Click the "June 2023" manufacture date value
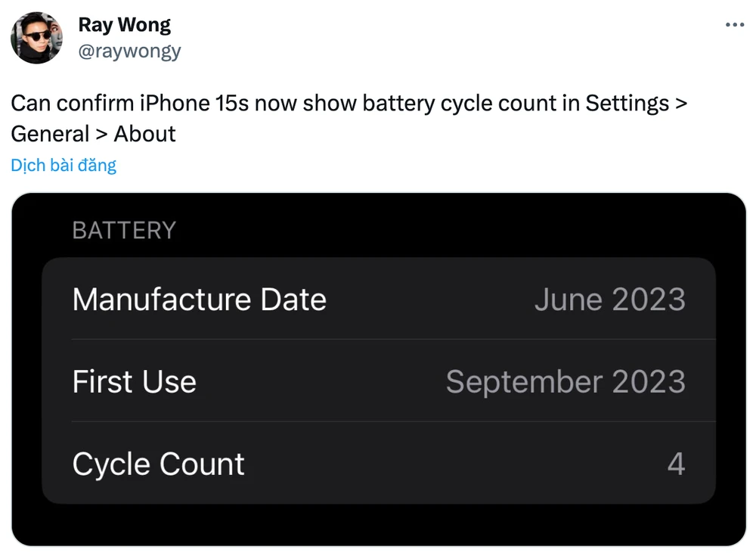Image resolution: width=756 pixels, height=553 pixels. (611, 300)
